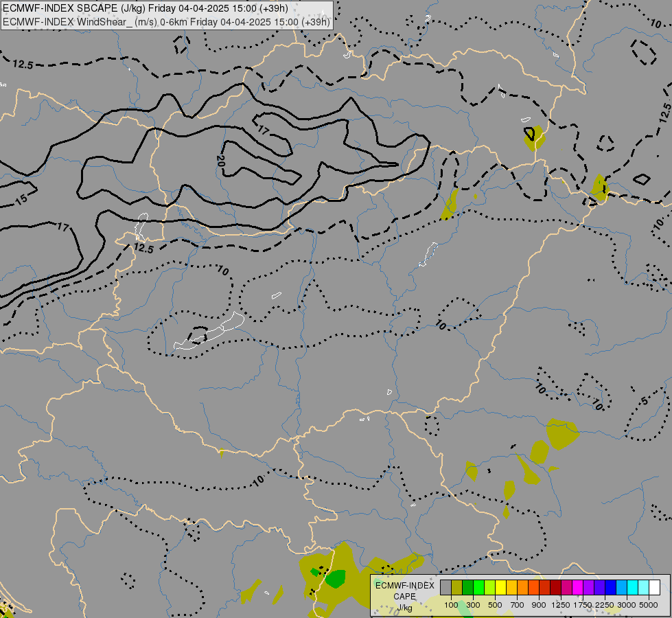Viewport: 672px width, 618px height.
Task: Select the gray swatch in CAPE legend
Action: tap(445, 587)
